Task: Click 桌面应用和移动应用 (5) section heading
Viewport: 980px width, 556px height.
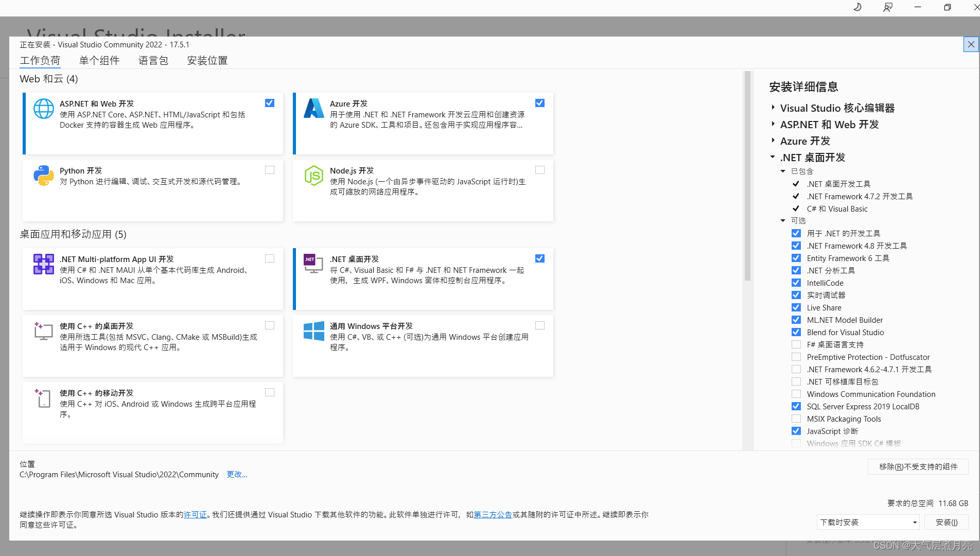Action: [x=73, y=234]
